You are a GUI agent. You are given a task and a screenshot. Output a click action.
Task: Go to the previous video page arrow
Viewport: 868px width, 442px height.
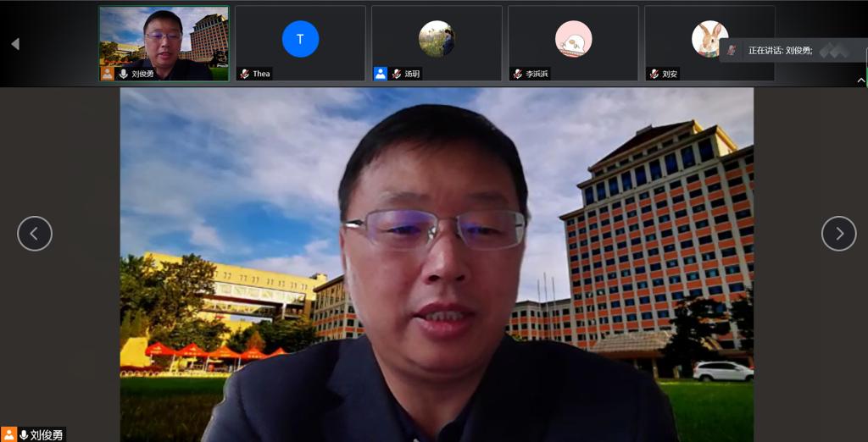pyautogui.click(x=35, y=234)
